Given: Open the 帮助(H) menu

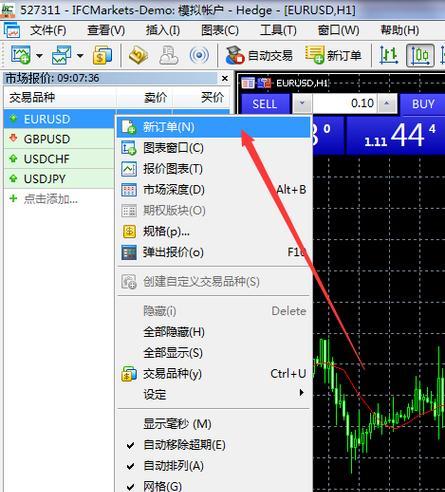Looking at the screenshot, I should click(400, 30).
